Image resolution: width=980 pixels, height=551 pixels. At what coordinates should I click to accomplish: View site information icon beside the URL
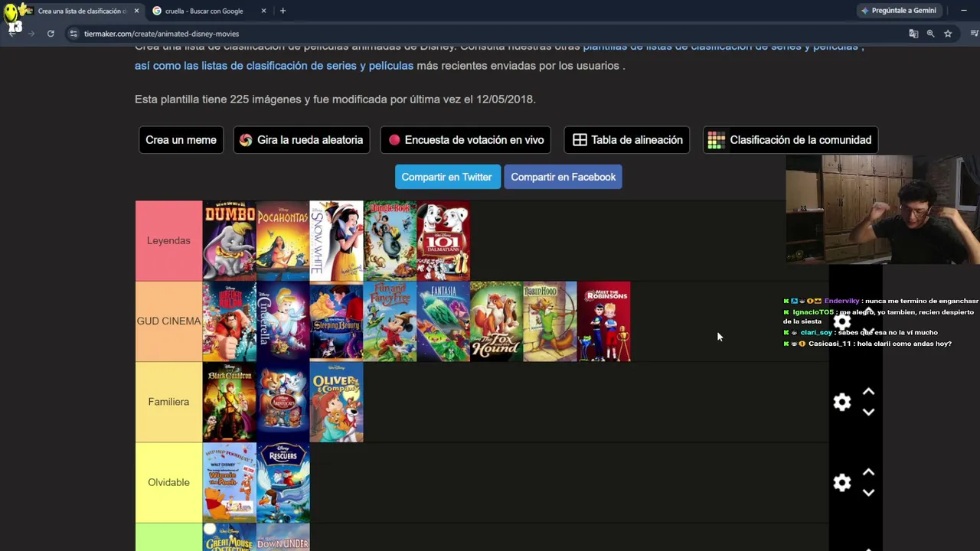click(73, 34)
